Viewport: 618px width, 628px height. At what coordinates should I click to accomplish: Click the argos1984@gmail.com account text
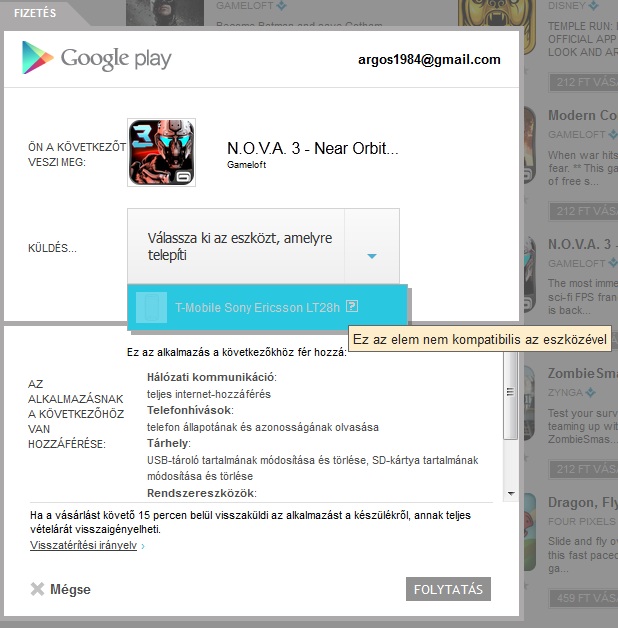click(x=429, y=60)
